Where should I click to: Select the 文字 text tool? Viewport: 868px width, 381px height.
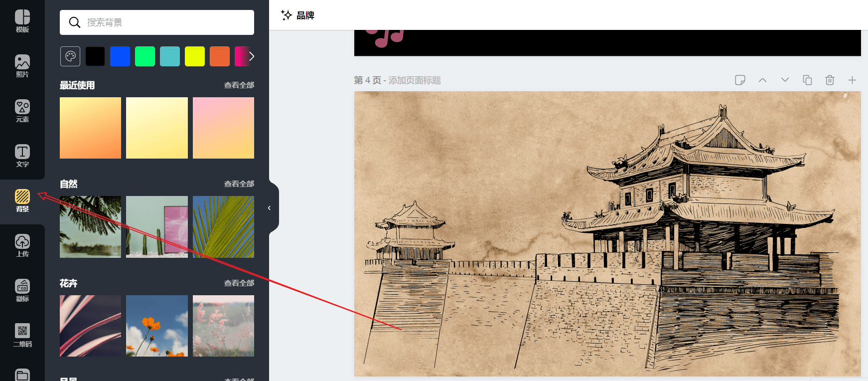coord(22,156)
